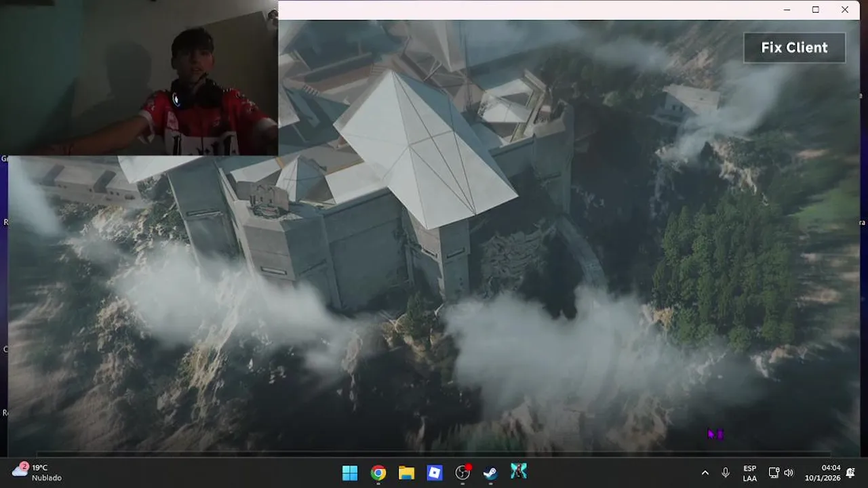Screen dimensions: 868x488
Task: Open the Windows Start menu
Action: (x=350, y=473)
